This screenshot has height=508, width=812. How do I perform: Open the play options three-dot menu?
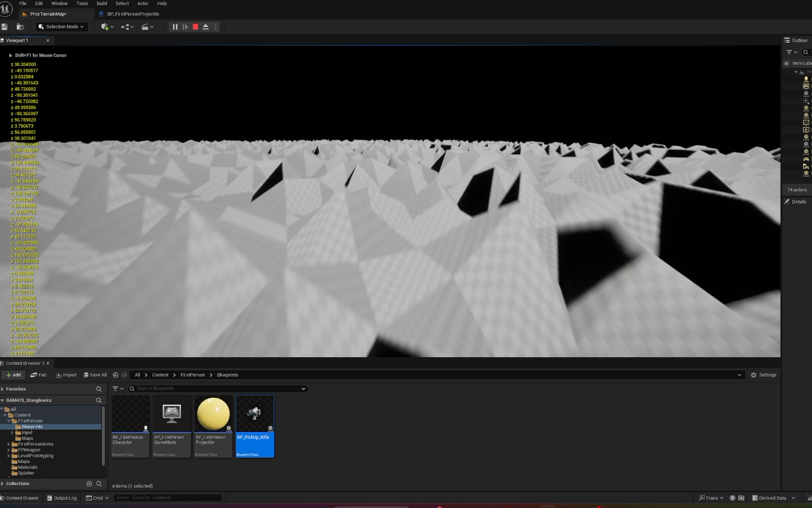pos(216,27)
